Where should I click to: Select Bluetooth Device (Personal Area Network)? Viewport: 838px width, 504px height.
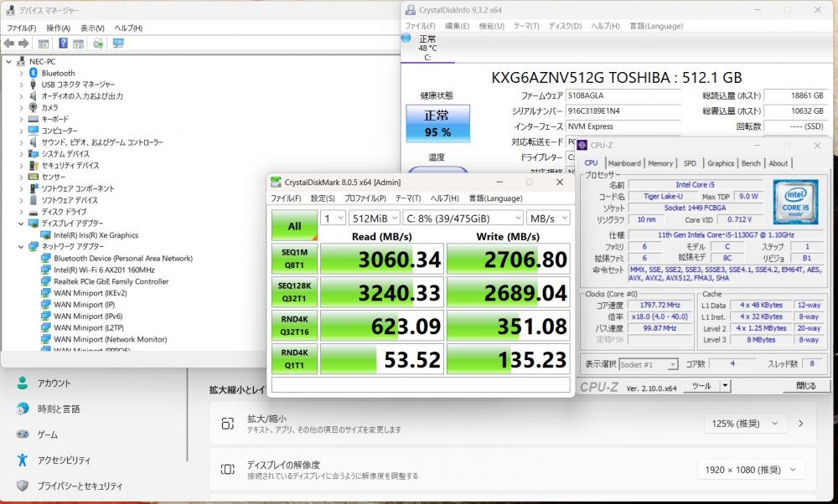[123, 259]
